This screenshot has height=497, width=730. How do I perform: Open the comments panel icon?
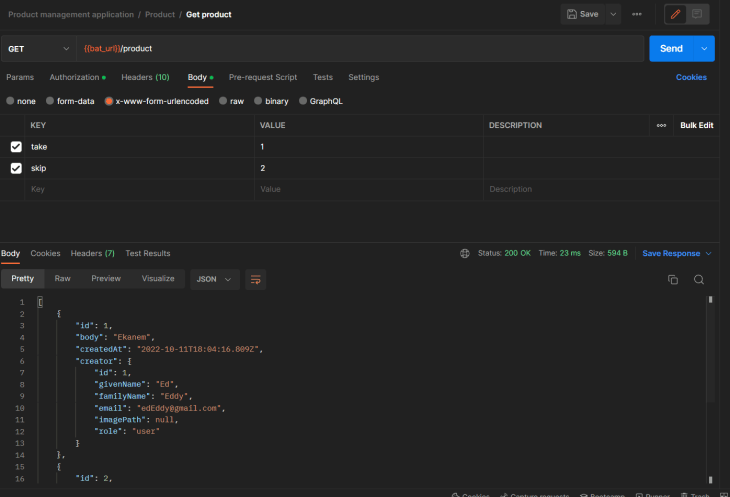click(x=697, y=14)
